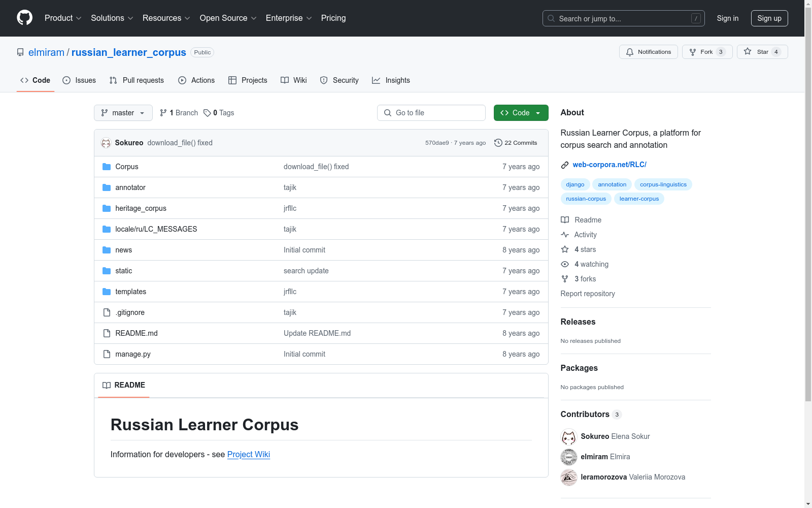Click 'search update' commit message
Image resolution: width=812 pixels, height=508 pixels.
(306, 271)
